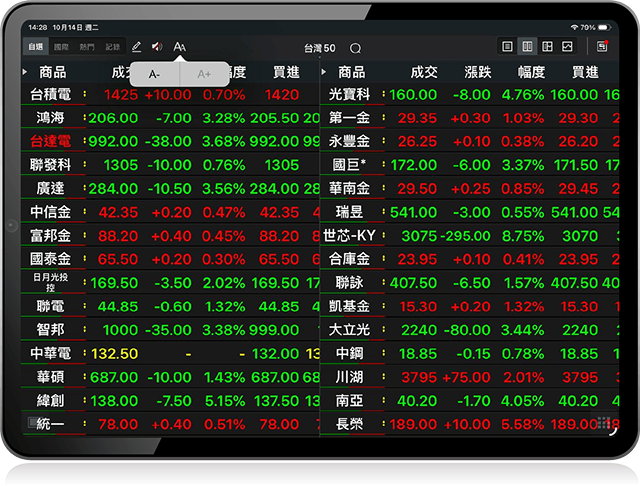Open options dots for 富邦金 row

tap(84, 235)
